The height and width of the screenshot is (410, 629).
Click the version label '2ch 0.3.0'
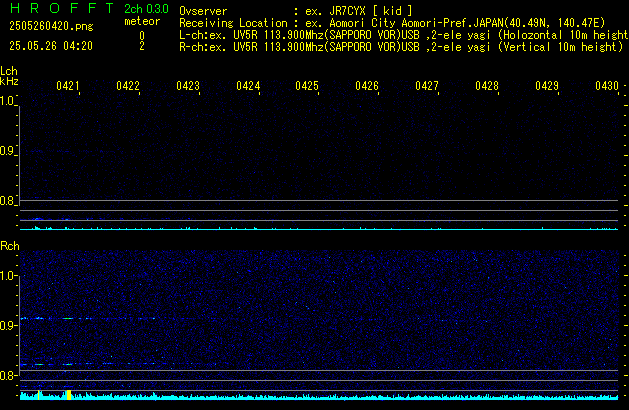coord(146,8)
